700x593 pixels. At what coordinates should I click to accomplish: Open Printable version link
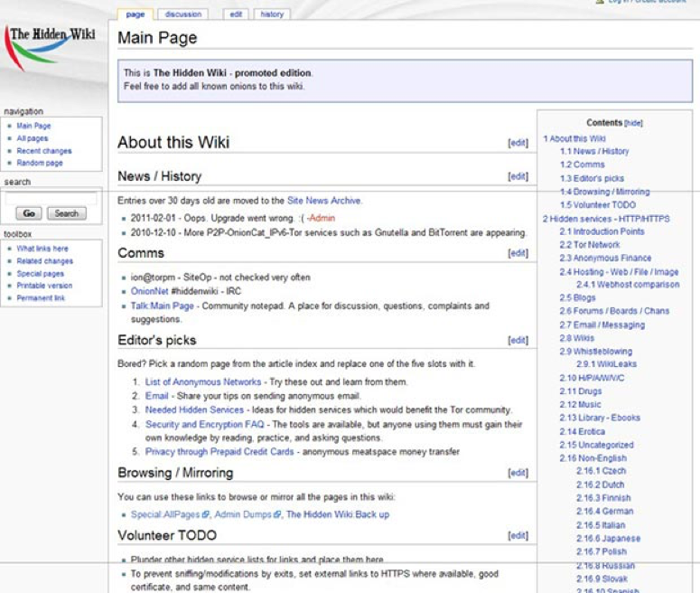[x=44, y=286]
